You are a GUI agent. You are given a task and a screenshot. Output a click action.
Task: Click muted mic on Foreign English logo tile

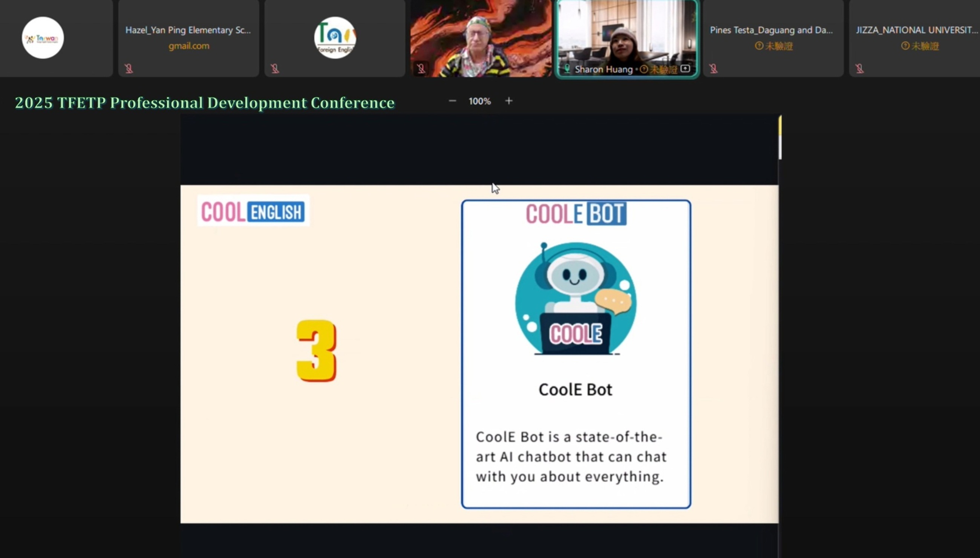pos(275,69)
